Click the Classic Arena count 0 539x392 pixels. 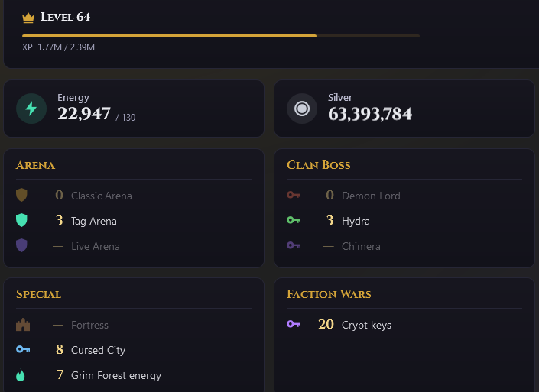pos(59,195)
